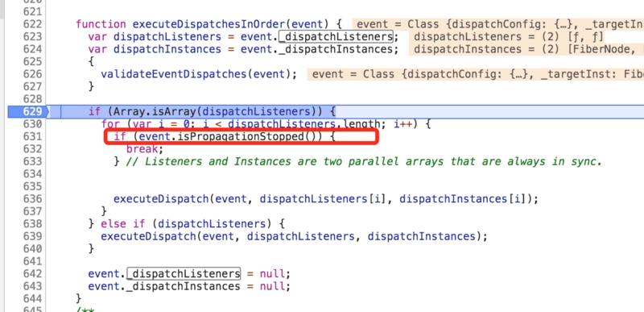The height and width of the screenshot is (312, 644).
Task: Click line number 624 in gutter
Action: click(x=32, y=49)
